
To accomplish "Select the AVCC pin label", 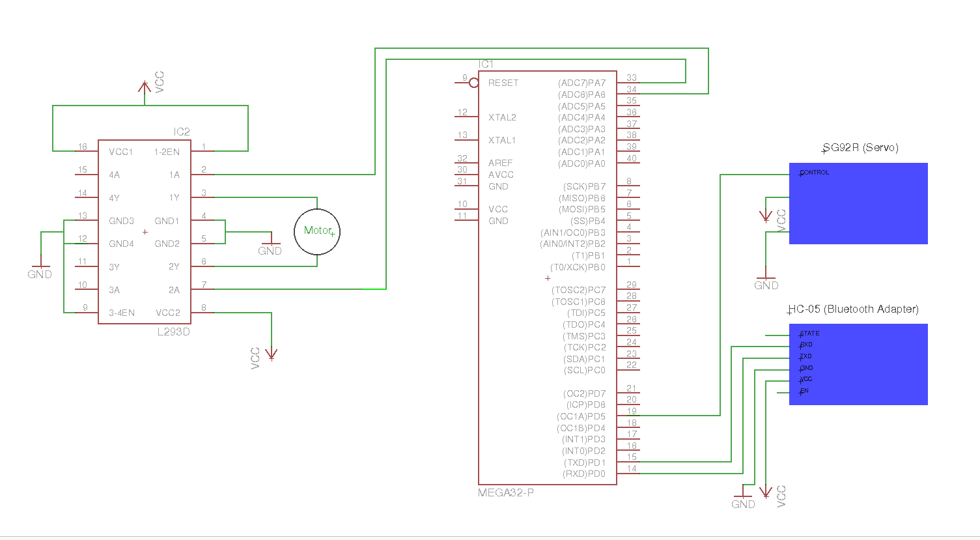I will 501,175.
